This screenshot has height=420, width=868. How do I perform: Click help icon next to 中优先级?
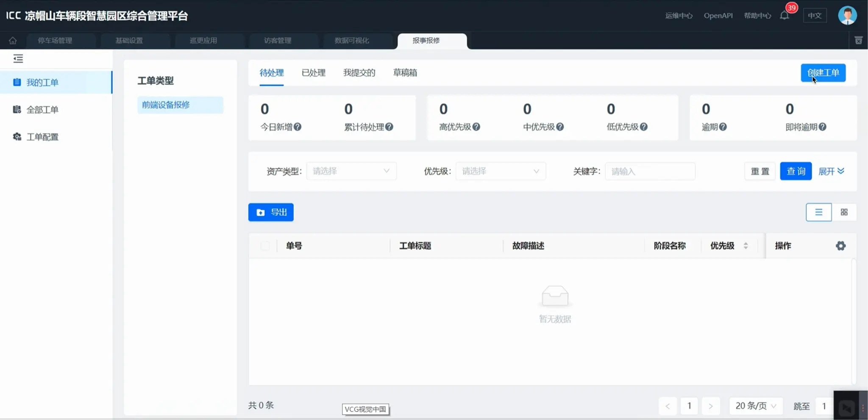(560, 127)
